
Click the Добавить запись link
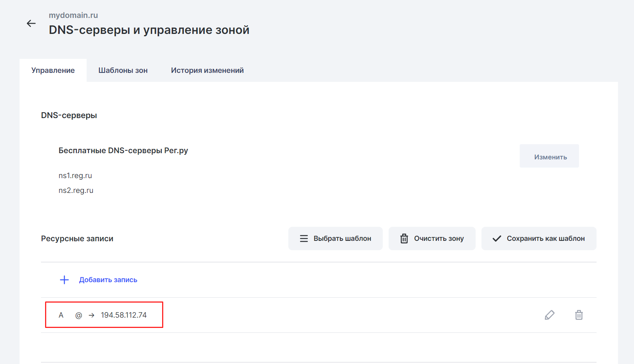108,280
